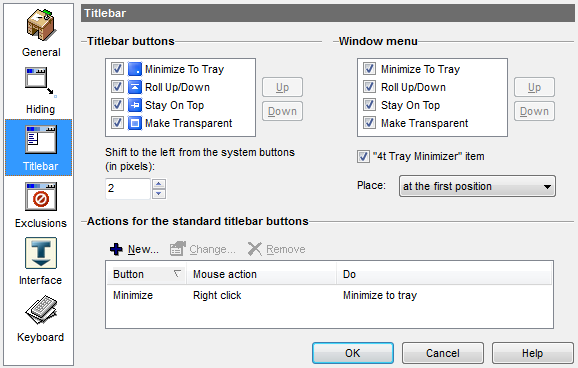Click the Help button
The image size is (578, 368).
tap(533, 353)
